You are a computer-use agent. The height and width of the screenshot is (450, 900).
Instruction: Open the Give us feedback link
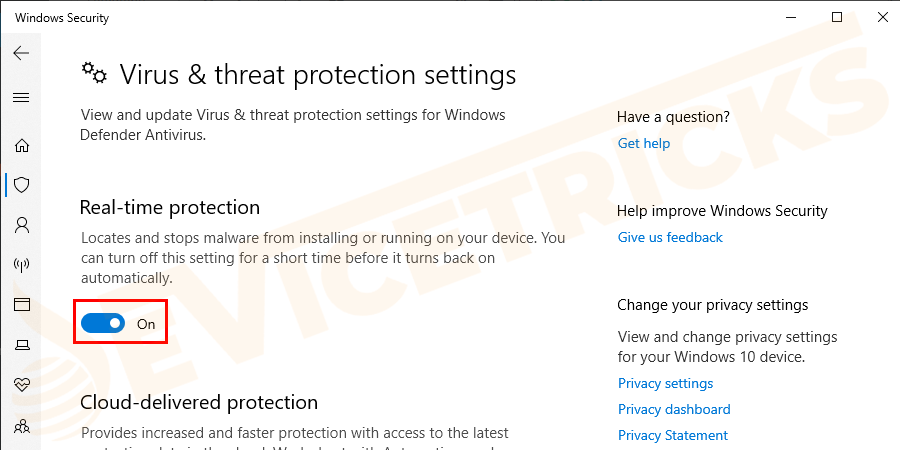(x=670, y=237)
